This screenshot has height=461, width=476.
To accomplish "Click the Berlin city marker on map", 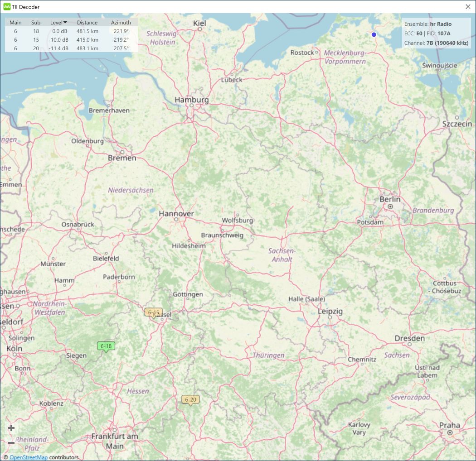I will click(x=390, y=206).
